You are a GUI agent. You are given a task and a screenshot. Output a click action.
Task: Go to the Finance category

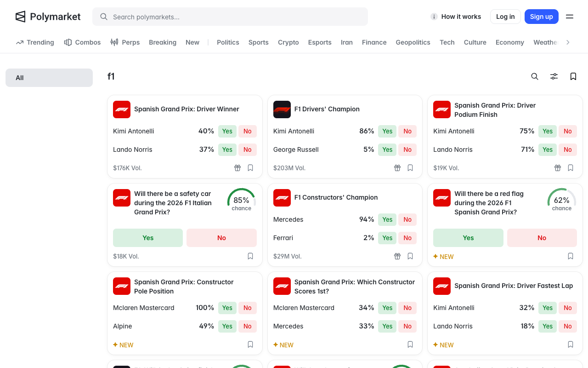pos(374,42)
